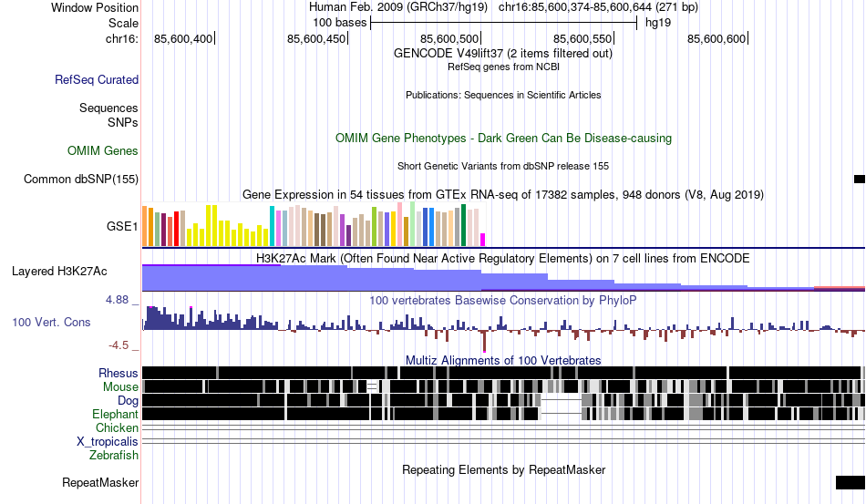Open the Layered H3K27Ac track label

(x=59, y=271)
